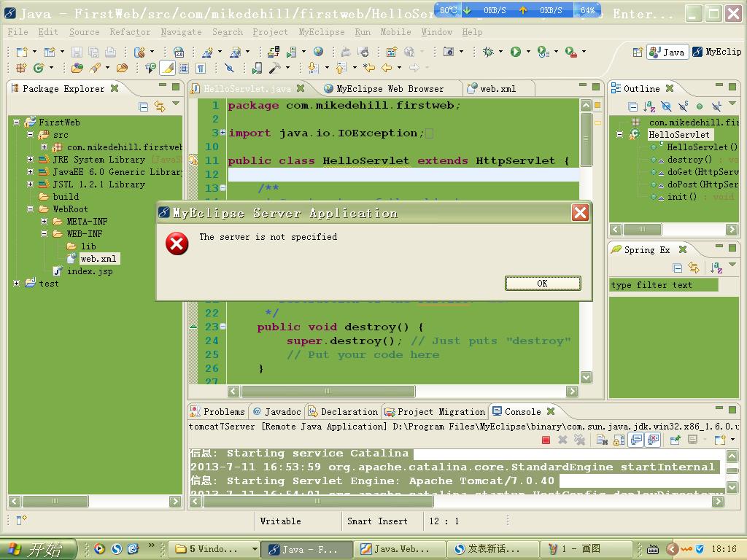Screen dimensions: 747x560
Task: Click the Spring Explorer filter text field
Action: pos(663,285)
